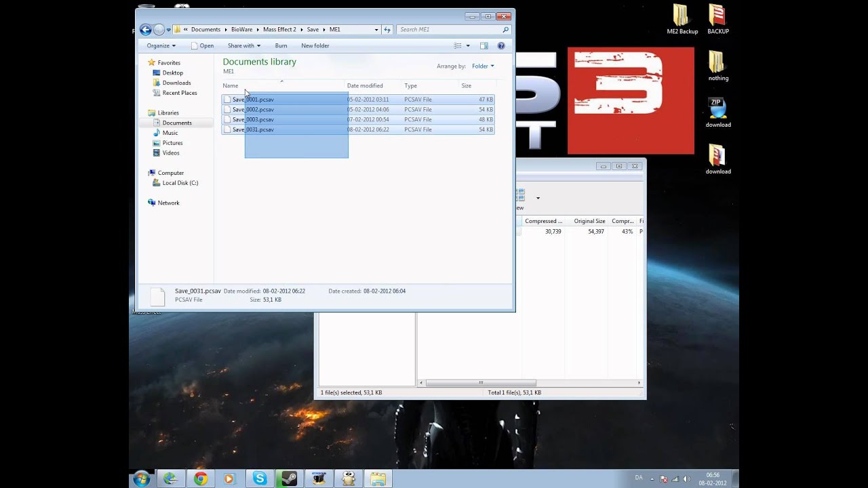The width and height of the screenshot is (868, 488).
Task: Open the HyperCam taskbar icon
Action: click(319, 479)
